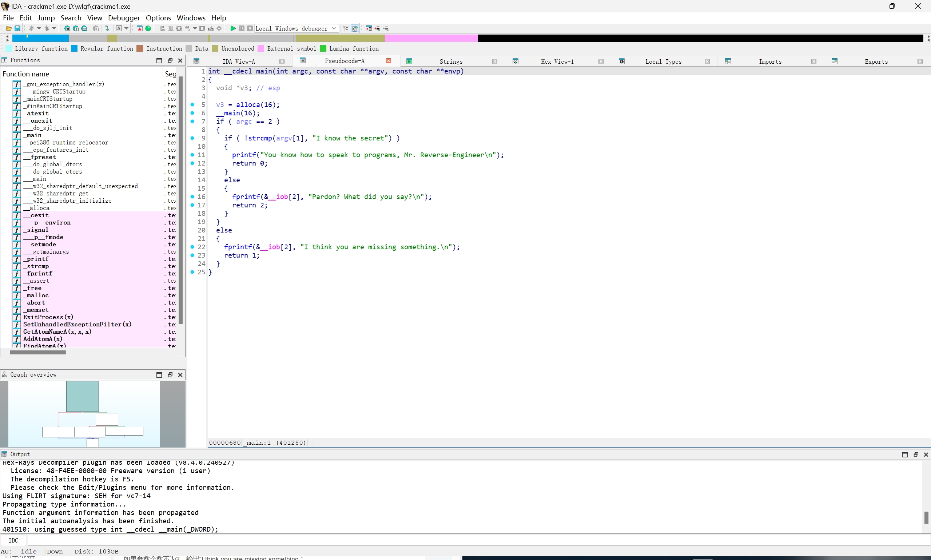Click the IDC button beside command line
Image resolution: width=931 pixels, height=560 pixels.
(13, 540)
